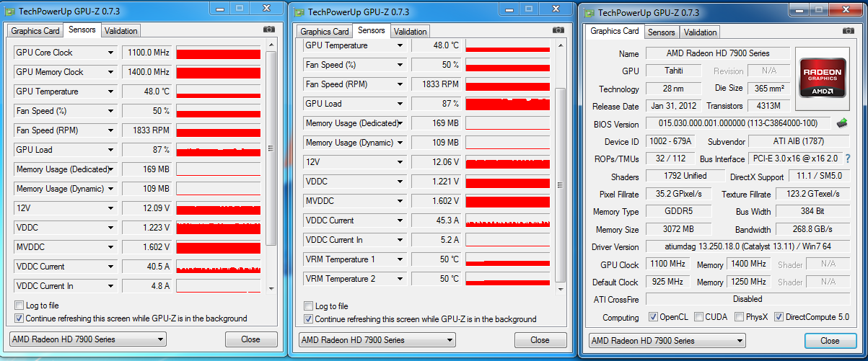
Task: Enable Log to file in middle window
Action: pyautogui.click(x=309, y=306)
